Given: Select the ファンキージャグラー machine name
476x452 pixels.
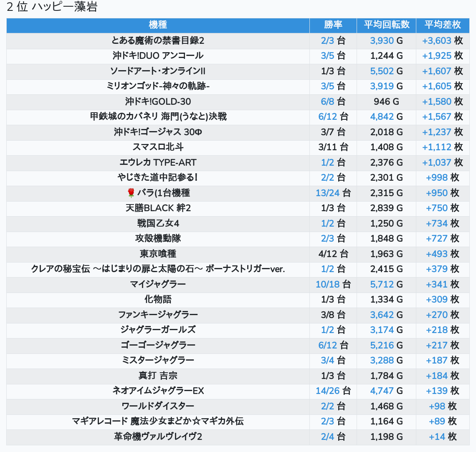Looking at the screenshot, I should click(x=158, y=315).
